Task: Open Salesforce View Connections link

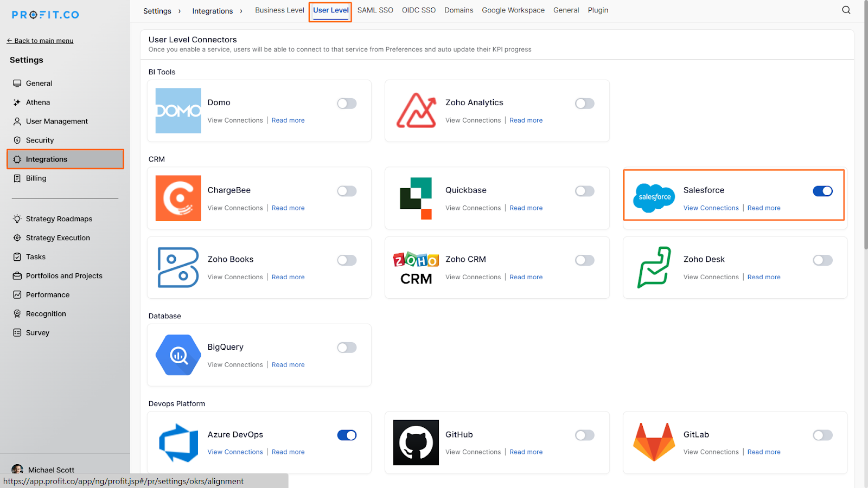Action: 711,208
